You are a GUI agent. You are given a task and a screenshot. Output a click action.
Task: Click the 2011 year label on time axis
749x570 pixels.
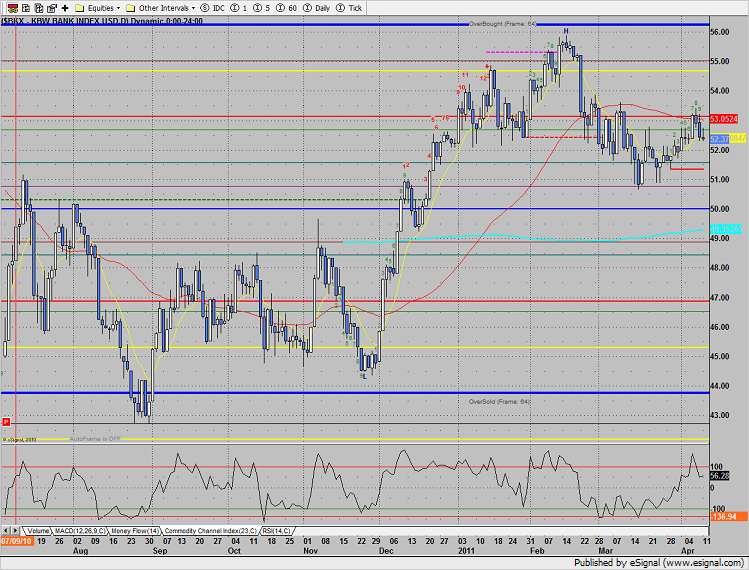point(466,550)
